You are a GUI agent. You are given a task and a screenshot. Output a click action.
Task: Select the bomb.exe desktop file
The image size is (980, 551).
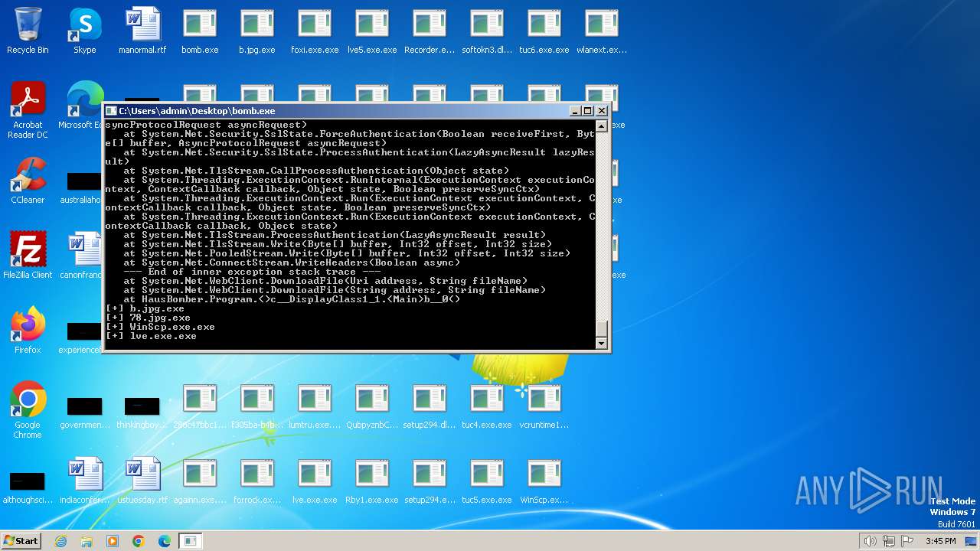(x=200, y=31)
